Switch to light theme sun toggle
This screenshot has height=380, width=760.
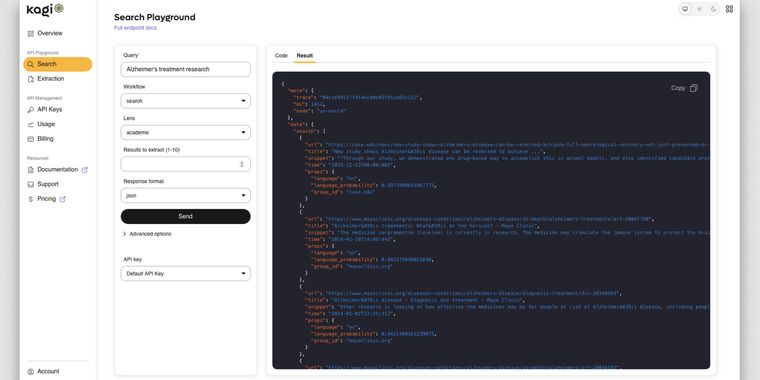699,9
